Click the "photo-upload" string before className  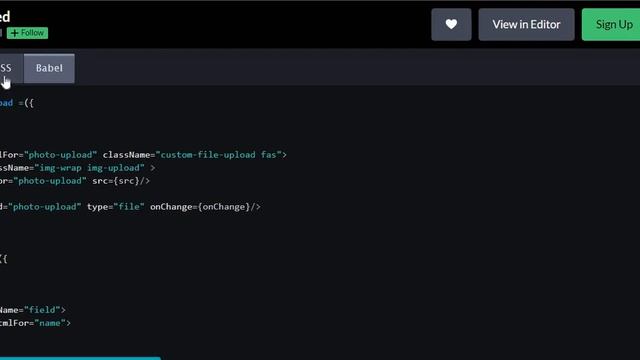(x=60, y=155)
